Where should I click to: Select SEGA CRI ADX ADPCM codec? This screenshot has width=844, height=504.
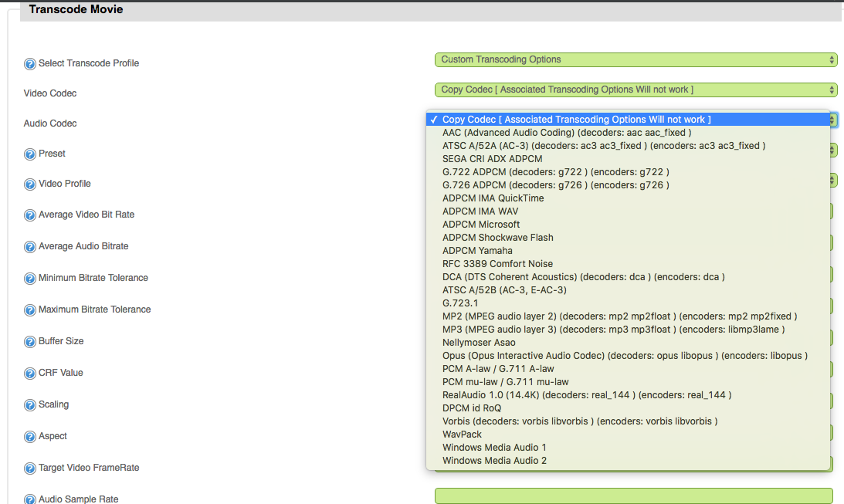coord(628,159)
